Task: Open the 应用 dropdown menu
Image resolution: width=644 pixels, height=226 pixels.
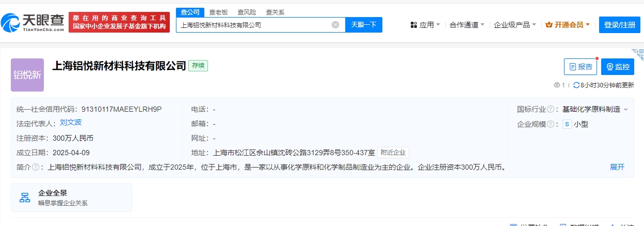Action: click(x=426, y=25)
